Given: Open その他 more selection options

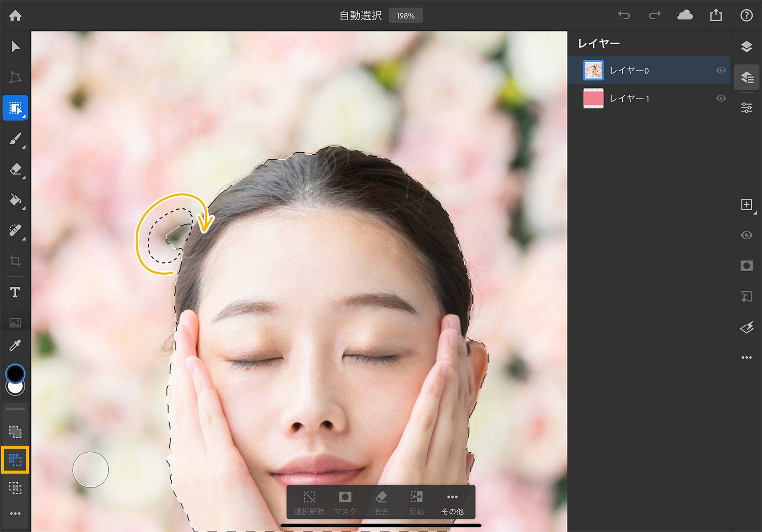Looking at the screenshot, I should pos(452,503).
